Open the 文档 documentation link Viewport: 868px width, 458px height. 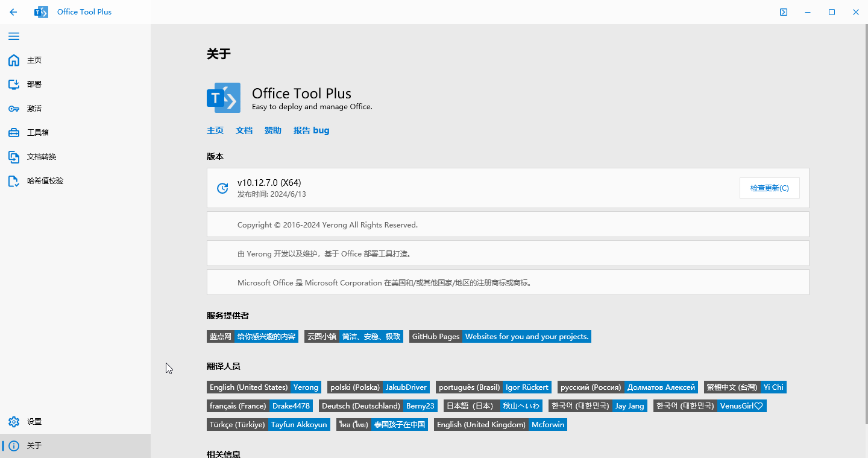(244, 130)
